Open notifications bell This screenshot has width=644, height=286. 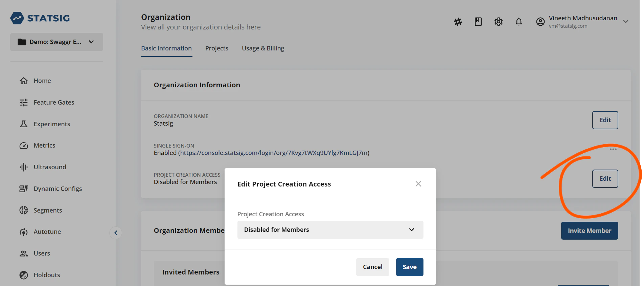pyautogui.click(x=519, y=22)
